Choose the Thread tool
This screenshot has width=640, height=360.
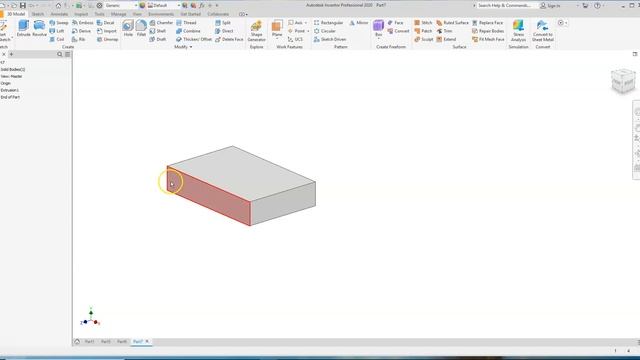(x=186, y=23)
